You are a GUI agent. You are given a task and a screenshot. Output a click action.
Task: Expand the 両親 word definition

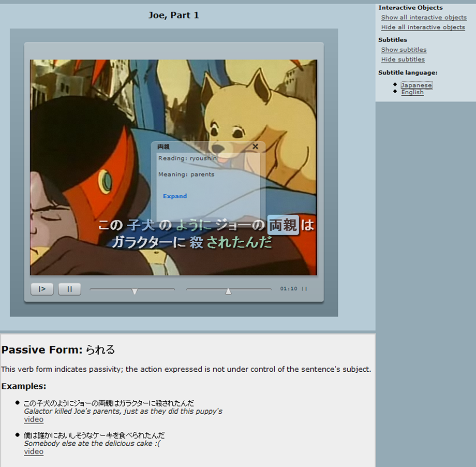pos(175,196)
